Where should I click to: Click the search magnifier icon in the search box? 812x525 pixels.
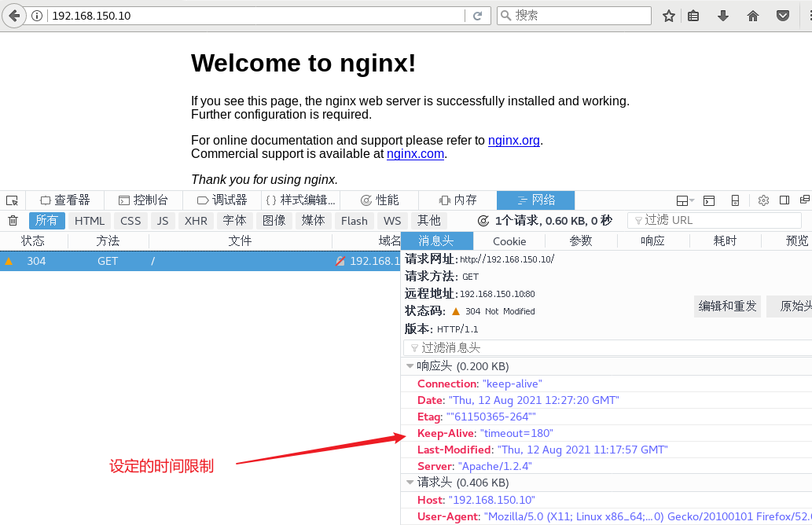[x=506, y=16]
